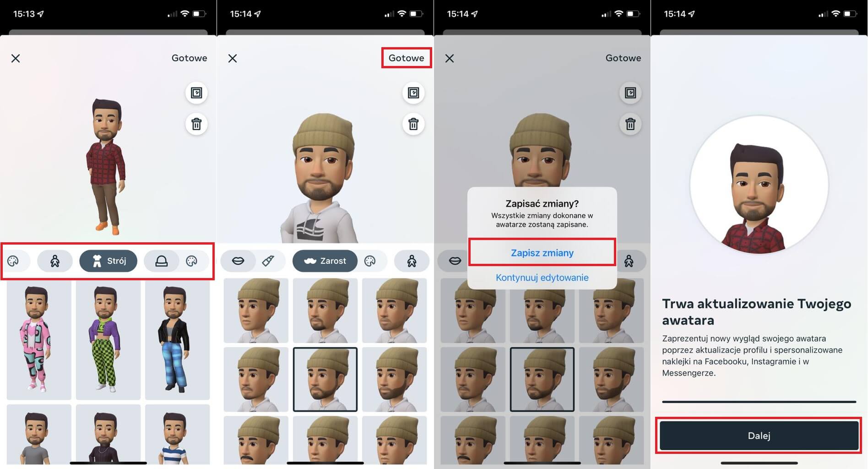Tap mirror preview icon in third screen
Screen dimensions: 868x469
pos(630,93)
